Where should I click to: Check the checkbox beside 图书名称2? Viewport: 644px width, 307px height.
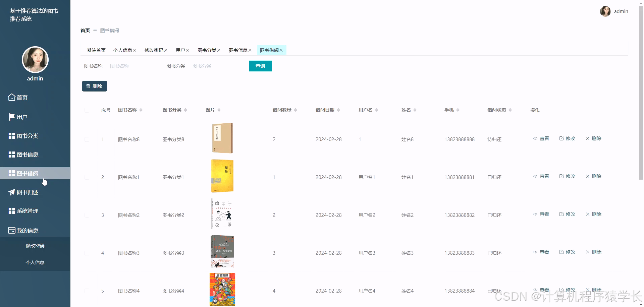[87, 215]
